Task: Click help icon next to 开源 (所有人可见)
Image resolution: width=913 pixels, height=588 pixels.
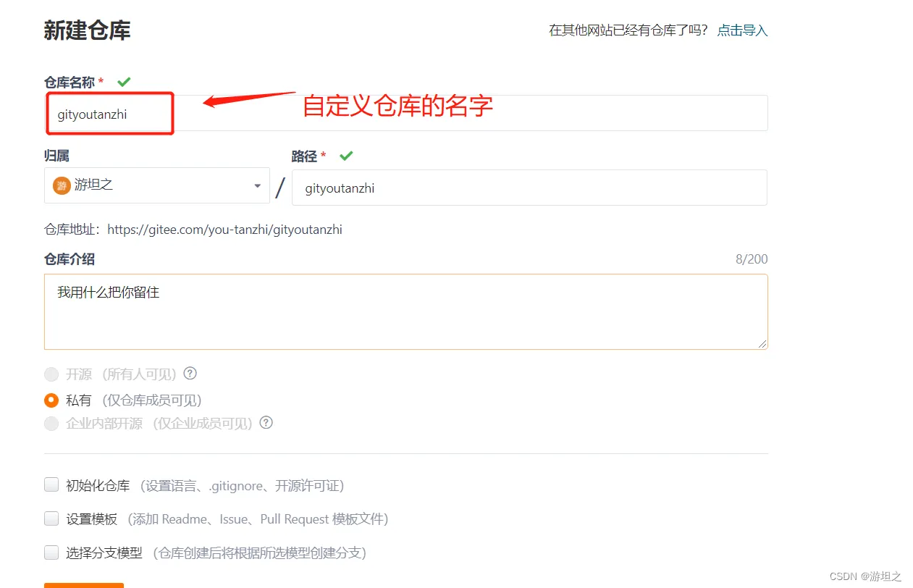Action: point(190,374)
